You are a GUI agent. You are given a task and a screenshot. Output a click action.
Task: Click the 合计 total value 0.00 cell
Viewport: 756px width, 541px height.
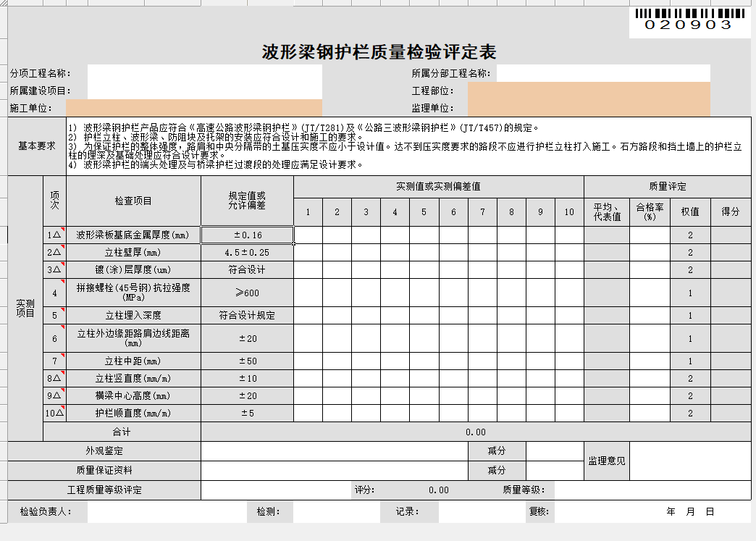[475, 432]
